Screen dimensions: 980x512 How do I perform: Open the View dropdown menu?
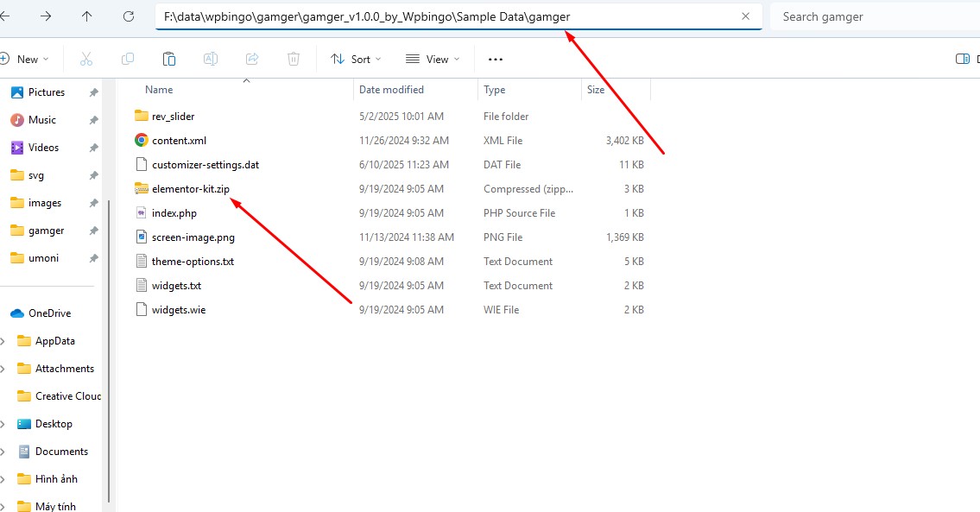433,59
